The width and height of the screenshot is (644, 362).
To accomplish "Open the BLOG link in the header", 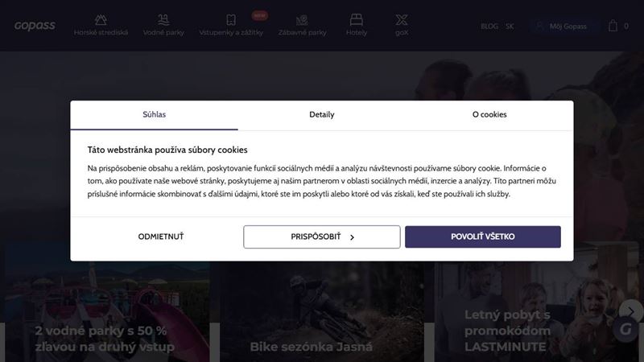I will point(489,27).
